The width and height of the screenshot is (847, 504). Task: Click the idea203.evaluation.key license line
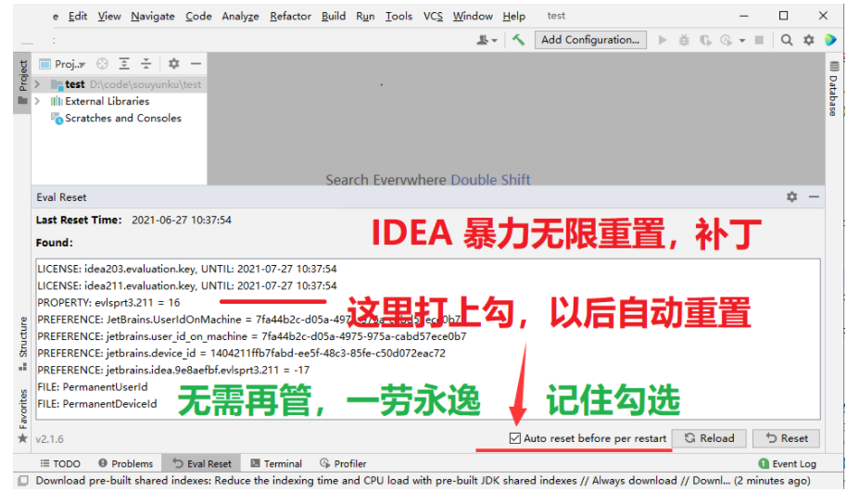[x=187, y=269]
